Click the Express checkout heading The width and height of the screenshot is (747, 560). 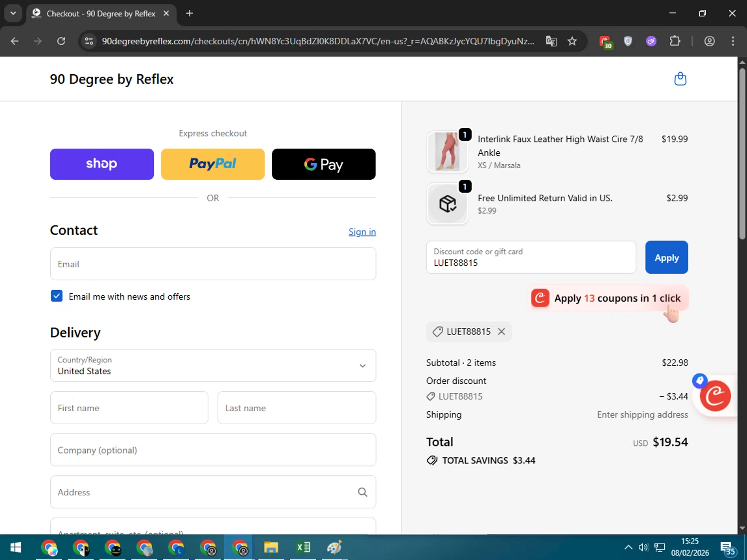pyautogui.click(x=213, y=133)
